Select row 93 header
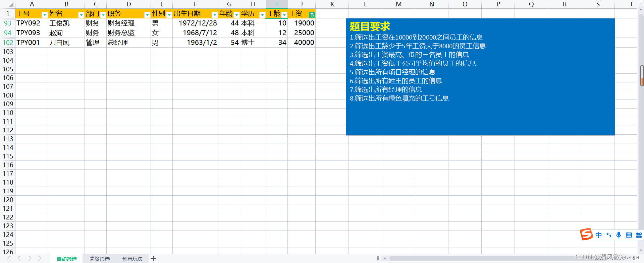Screen dimensions: 644x263 (7, 23)
